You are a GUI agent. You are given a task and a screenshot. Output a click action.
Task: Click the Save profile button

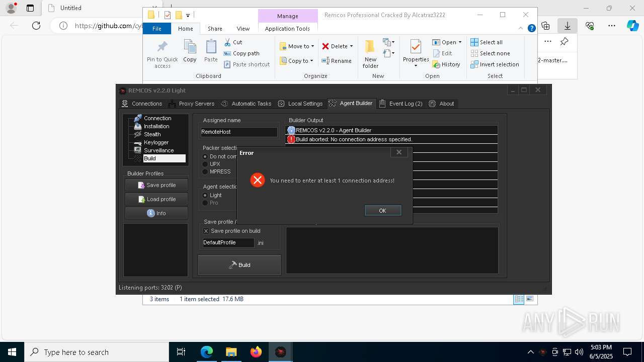[x=156, y=185]
